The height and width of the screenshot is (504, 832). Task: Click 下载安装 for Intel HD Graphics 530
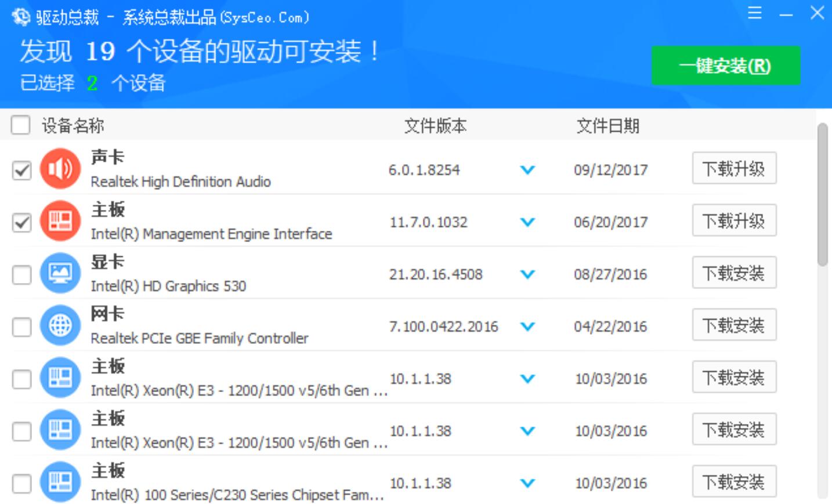click(x=734, y=273)
